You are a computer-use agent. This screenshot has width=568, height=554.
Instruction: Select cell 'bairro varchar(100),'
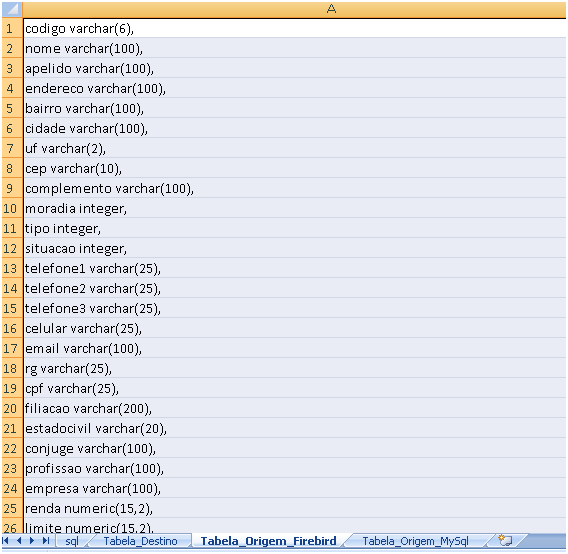click(295, 108)
